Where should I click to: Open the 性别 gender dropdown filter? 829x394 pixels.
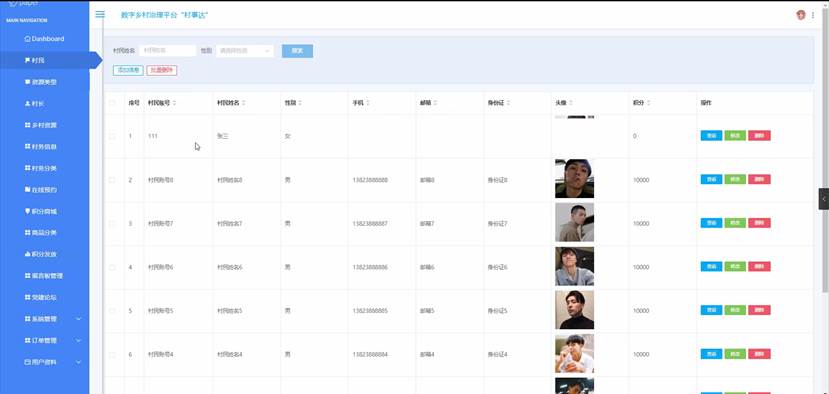[245, 51]
